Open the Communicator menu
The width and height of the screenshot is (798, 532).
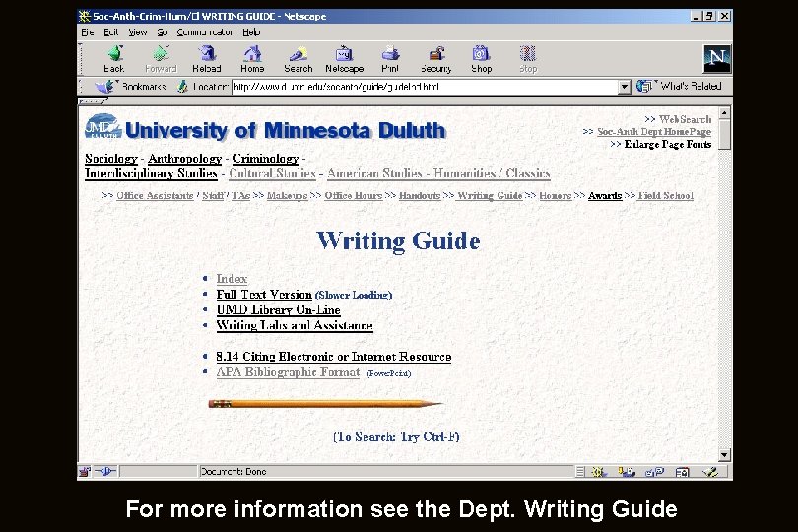coord(205,33)
